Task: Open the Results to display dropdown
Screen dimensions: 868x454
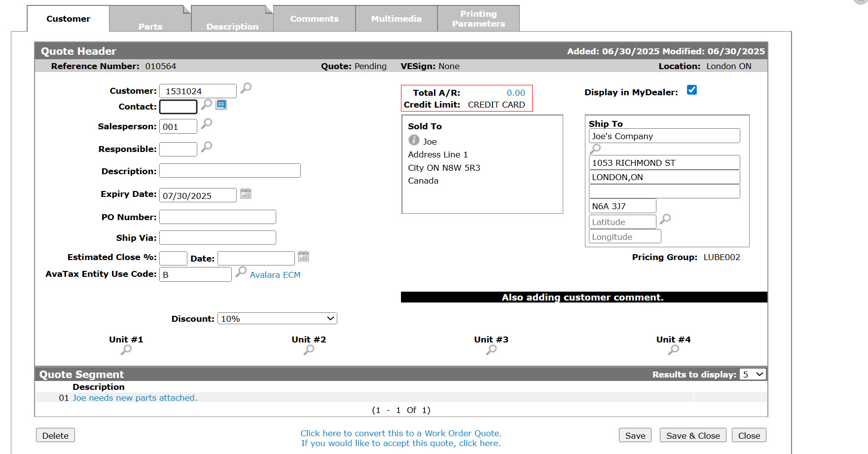Action: pyautogui.click(x=753, y=375)
